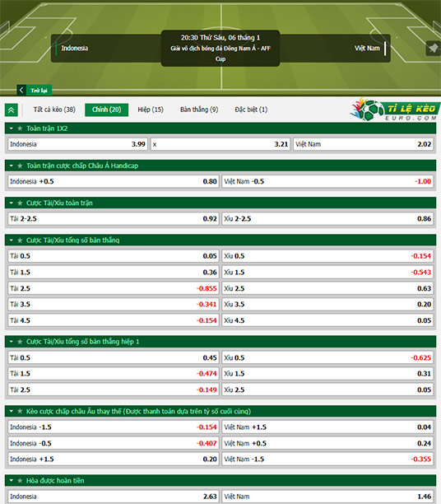Choose first-half Xỉu 1.5 at 0.31
The height and width of the screenshot is (504, 441).
click(327, 374)
